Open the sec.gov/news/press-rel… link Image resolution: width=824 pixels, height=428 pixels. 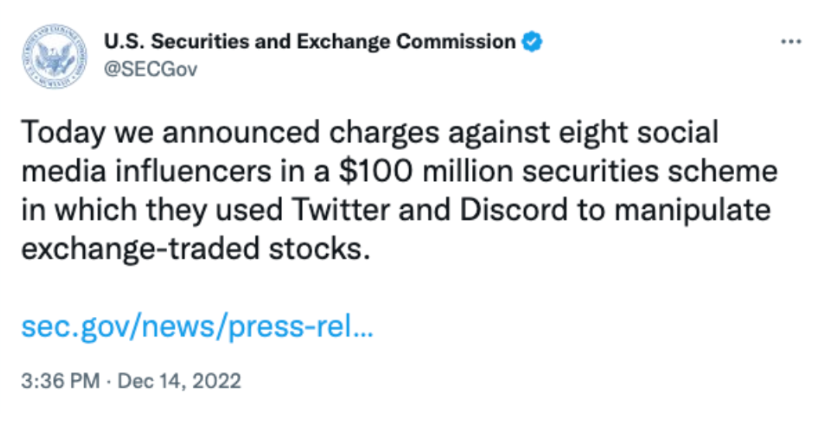click(x=197, y=326)
